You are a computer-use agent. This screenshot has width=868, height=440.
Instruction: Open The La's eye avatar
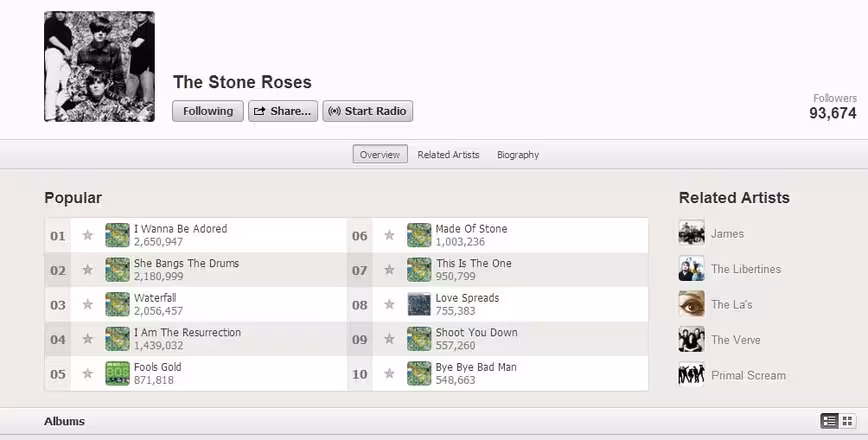tap(691, 304)
